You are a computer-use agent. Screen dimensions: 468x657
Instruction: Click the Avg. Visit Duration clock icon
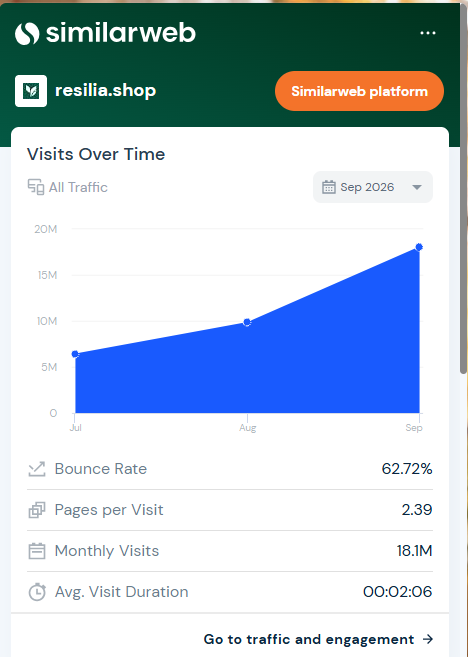(x=37, y=592)
